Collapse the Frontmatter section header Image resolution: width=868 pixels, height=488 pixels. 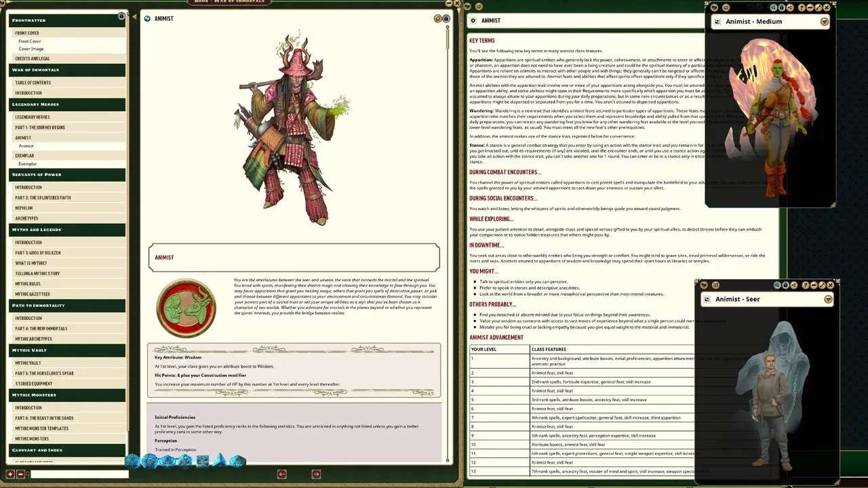pyautogui.click(x=67, y=20)
